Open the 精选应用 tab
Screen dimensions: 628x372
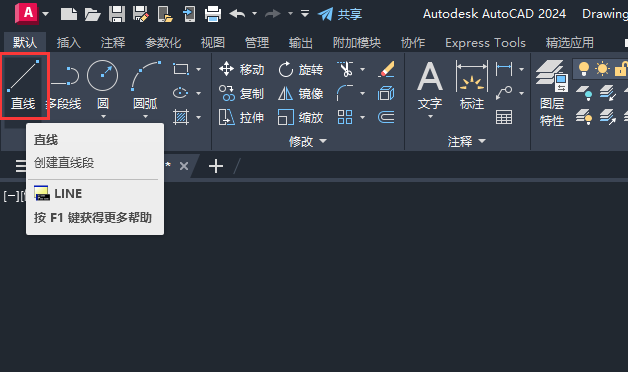click(x=570, y=42)
